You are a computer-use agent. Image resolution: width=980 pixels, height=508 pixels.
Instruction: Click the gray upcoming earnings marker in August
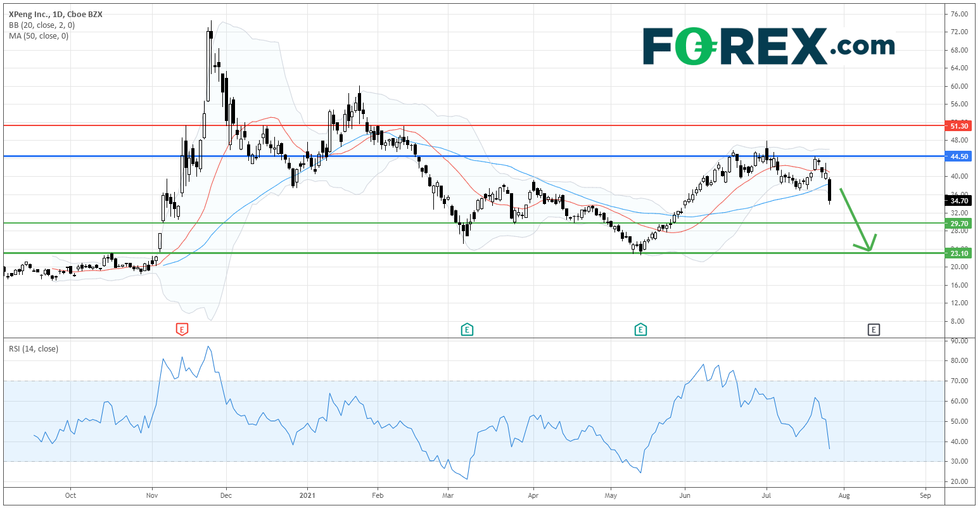[x=874, y=329]
